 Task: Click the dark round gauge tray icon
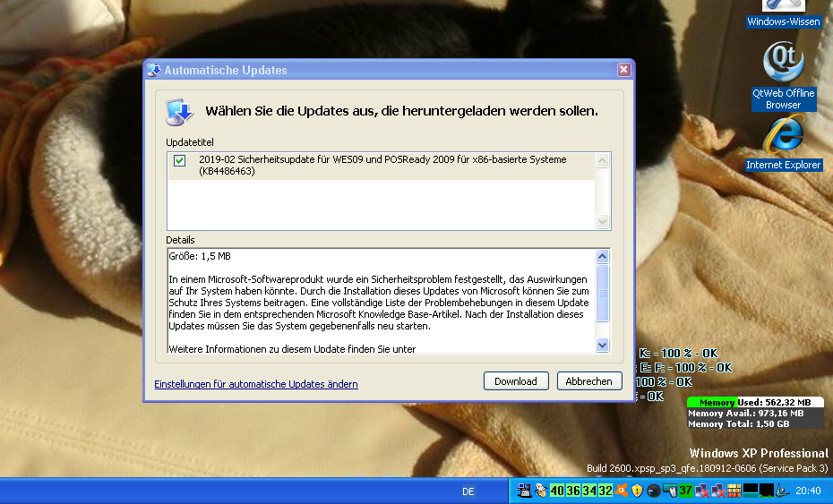(x=654, y=491)
